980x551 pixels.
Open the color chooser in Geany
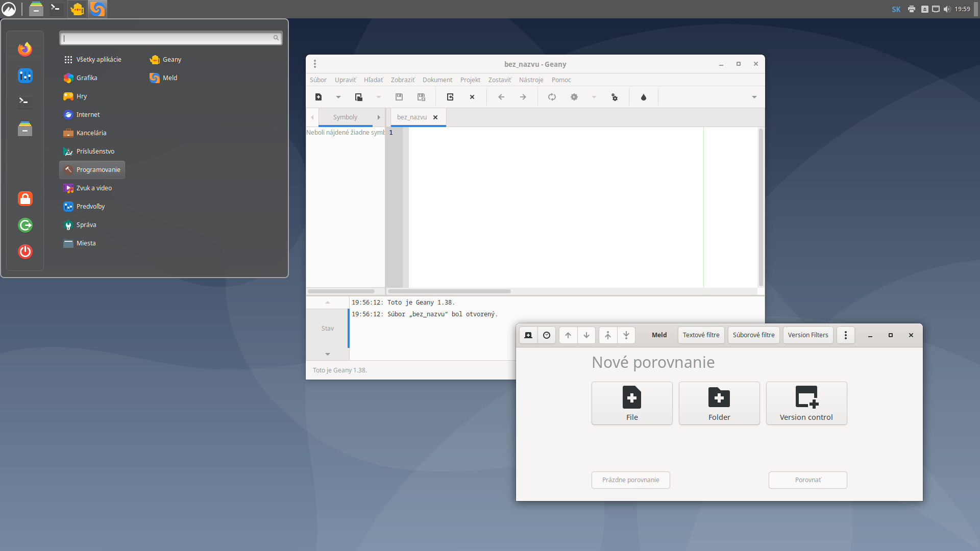click(x=644, y=97)
